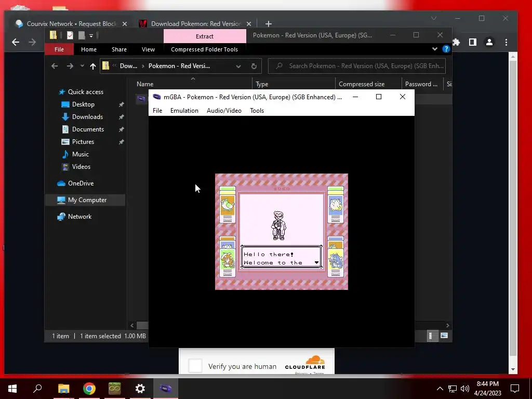Switch to View tab in File Explorer
The width and height of the screenshot is (532, 399).
point(148,49)
